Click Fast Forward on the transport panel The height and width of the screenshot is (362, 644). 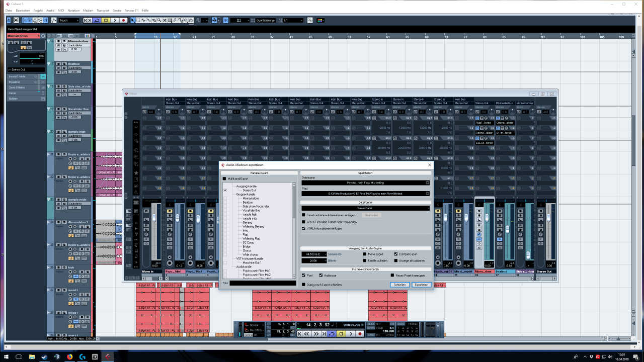coord(316,334)
